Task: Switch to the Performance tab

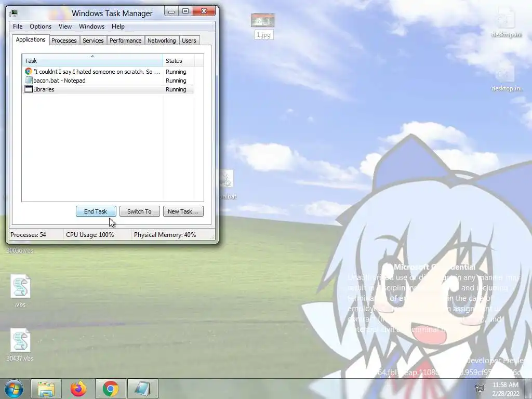Action: tap(126, 41)
